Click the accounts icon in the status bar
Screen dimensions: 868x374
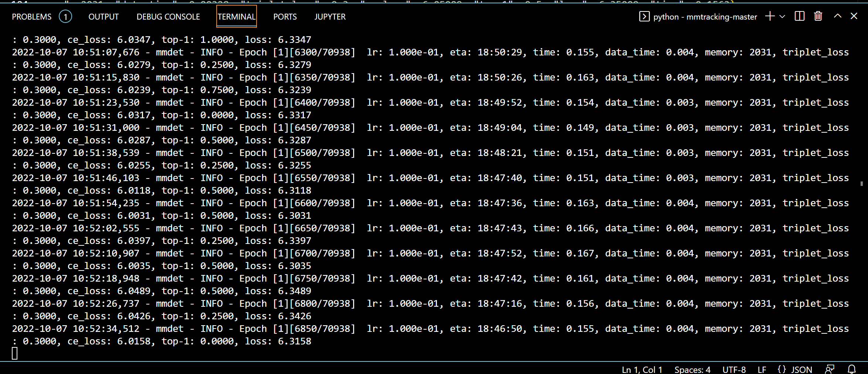[x=830, y=369]
